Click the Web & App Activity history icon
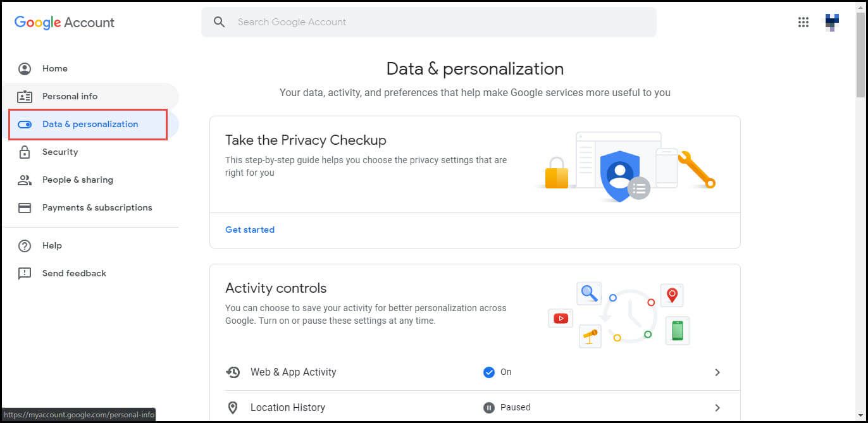868x423 pixels. [x=233, y=372]
